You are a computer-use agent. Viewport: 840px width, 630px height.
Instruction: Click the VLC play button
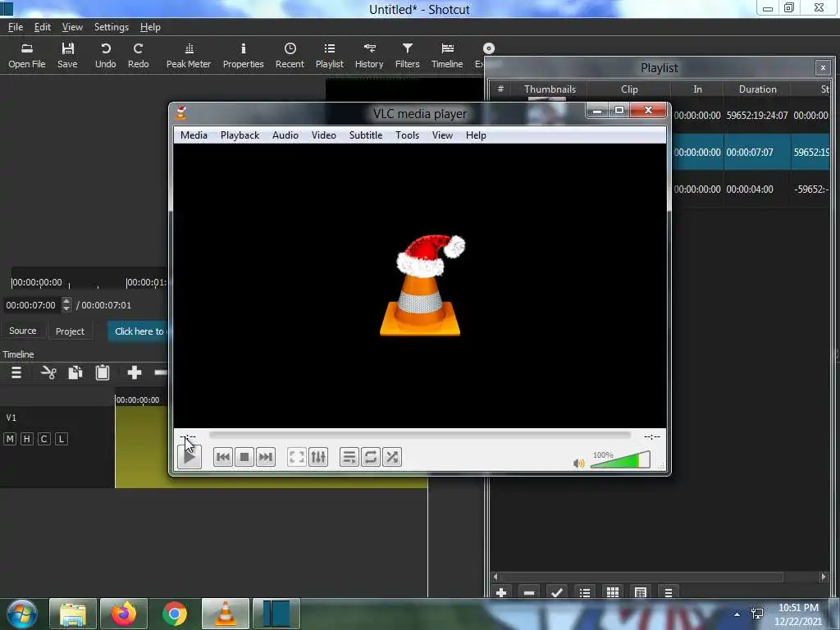[x=189, y=457]
